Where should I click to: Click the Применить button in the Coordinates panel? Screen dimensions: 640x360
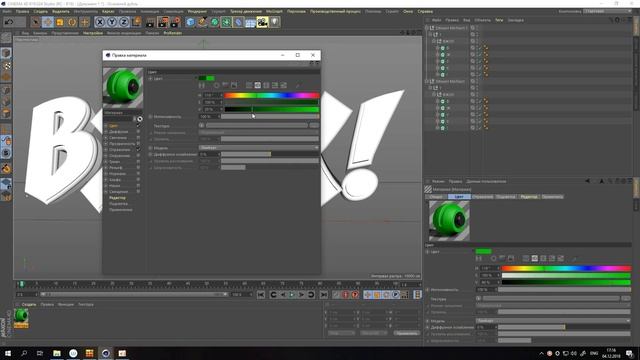click(407, 333)
